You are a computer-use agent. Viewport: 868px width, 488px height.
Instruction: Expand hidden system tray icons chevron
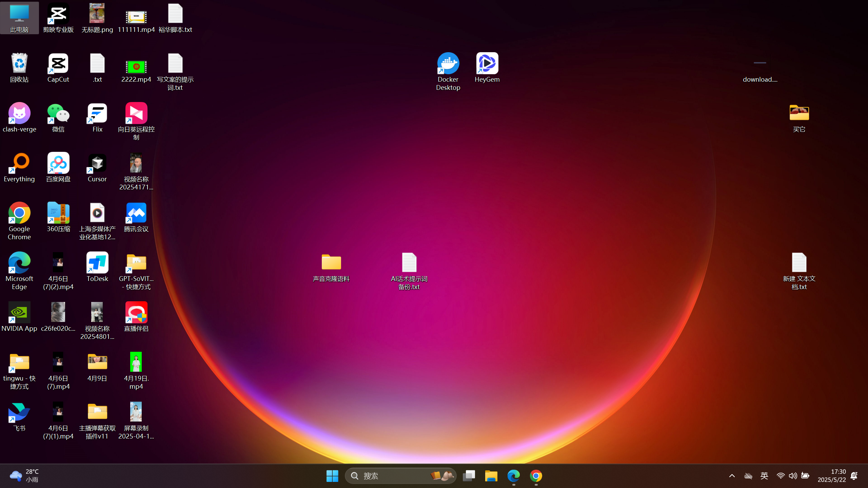pos(732,476)
